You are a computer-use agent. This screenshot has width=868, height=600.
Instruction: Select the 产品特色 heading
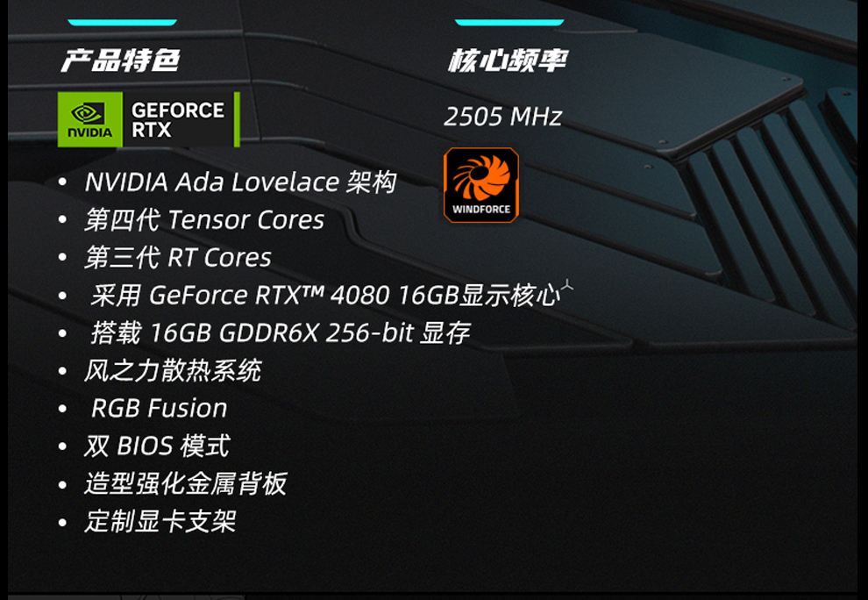(121, 60)
